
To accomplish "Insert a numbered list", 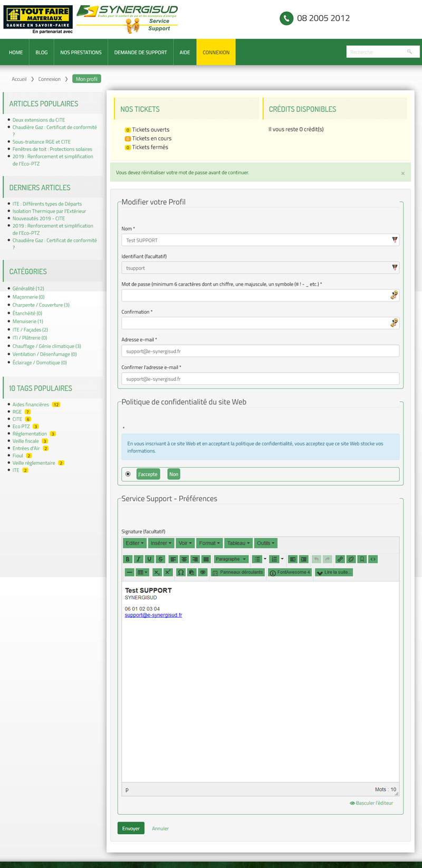I will pyautogui.click(x=274, y=559).
